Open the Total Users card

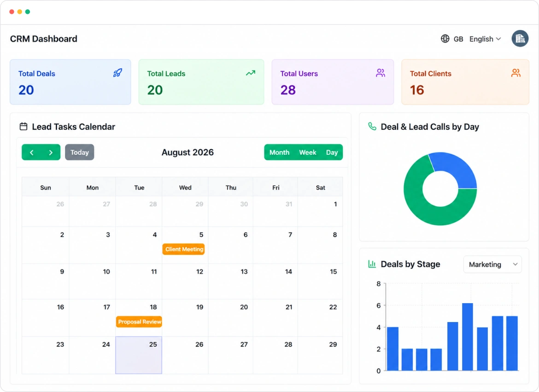click(x=333, y=82)
